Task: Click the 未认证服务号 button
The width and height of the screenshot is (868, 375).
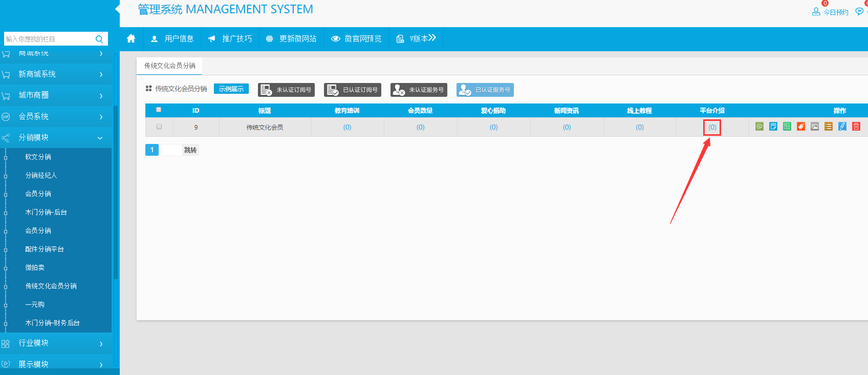Action: click(x=419, y=90)
